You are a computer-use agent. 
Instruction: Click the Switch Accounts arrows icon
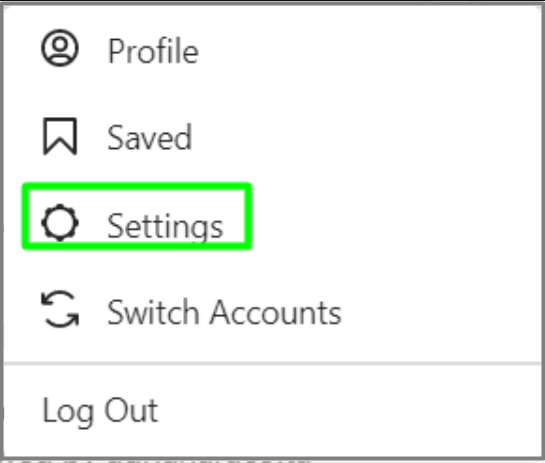tap(60, 309)
